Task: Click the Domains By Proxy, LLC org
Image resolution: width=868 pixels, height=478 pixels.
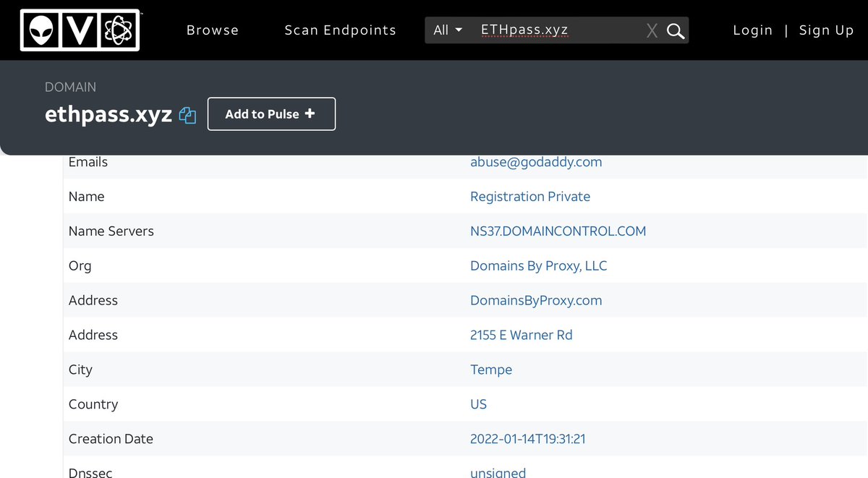Action: tap(538, 266)
